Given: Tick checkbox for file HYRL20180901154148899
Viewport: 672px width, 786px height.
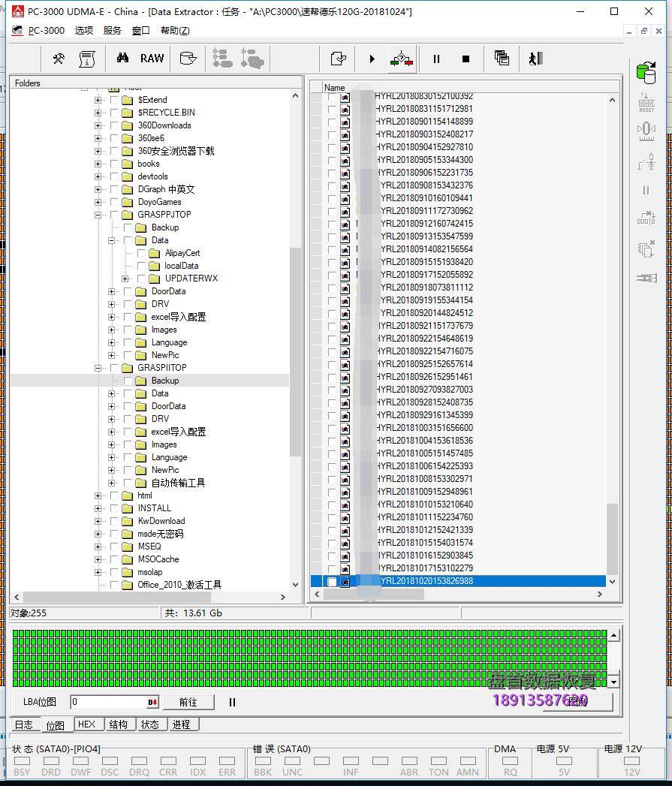Looking at the screenshot, I should 331,122.
